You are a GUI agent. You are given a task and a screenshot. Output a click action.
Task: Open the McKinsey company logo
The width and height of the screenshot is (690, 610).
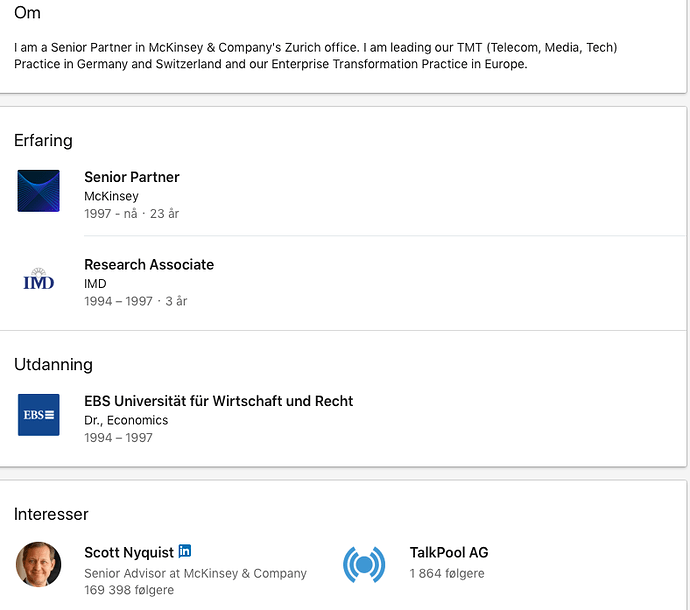[x=39, y=191]
